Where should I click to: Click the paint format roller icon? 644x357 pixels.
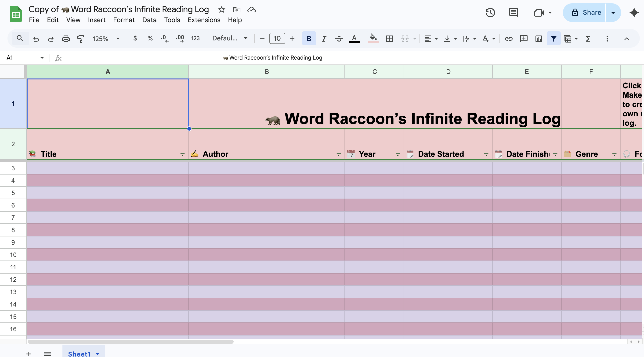tap(80, 39)
